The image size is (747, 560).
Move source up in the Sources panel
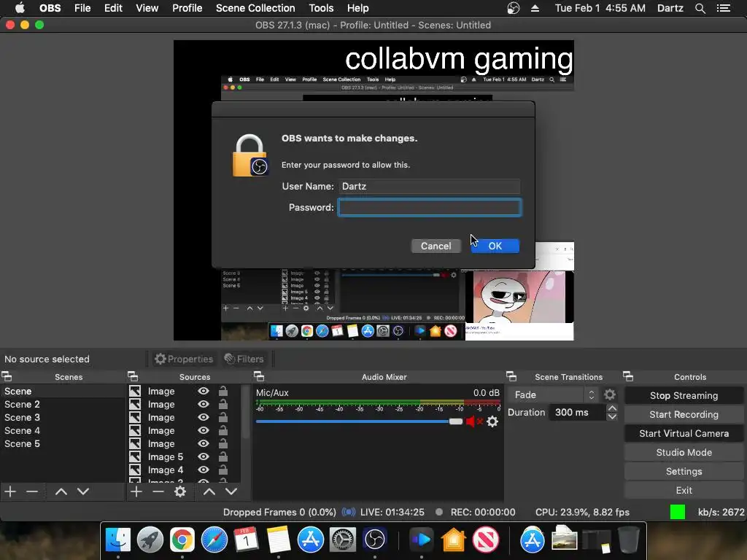point(209,491)
